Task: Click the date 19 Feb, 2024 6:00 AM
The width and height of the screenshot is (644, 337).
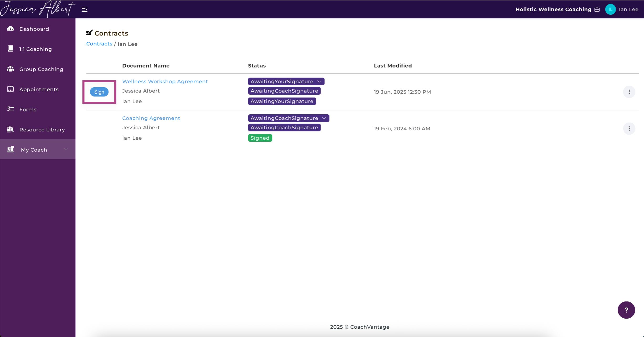Action: click(x=402, y=129)
